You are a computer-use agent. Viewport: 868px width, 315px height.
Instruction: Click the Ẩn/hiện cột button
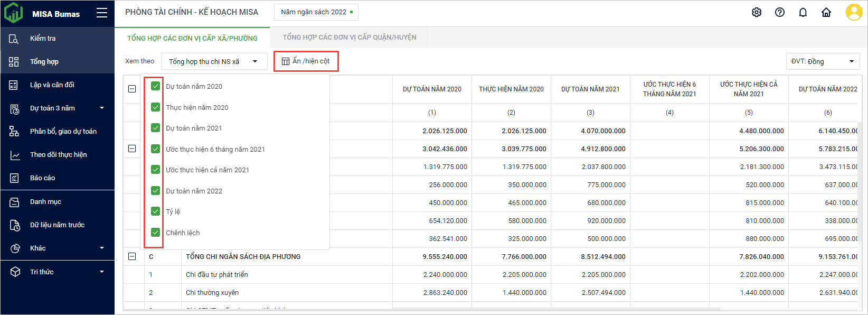[x=306, y=61]
